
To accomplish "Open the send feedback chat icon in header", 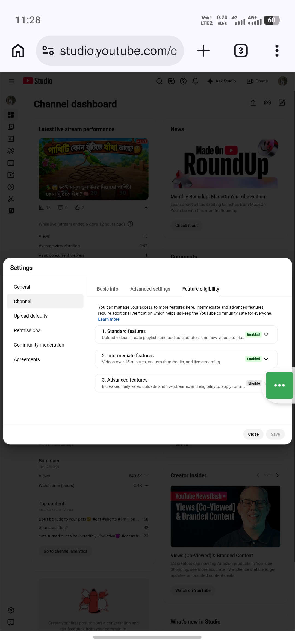I will point(171,81).
